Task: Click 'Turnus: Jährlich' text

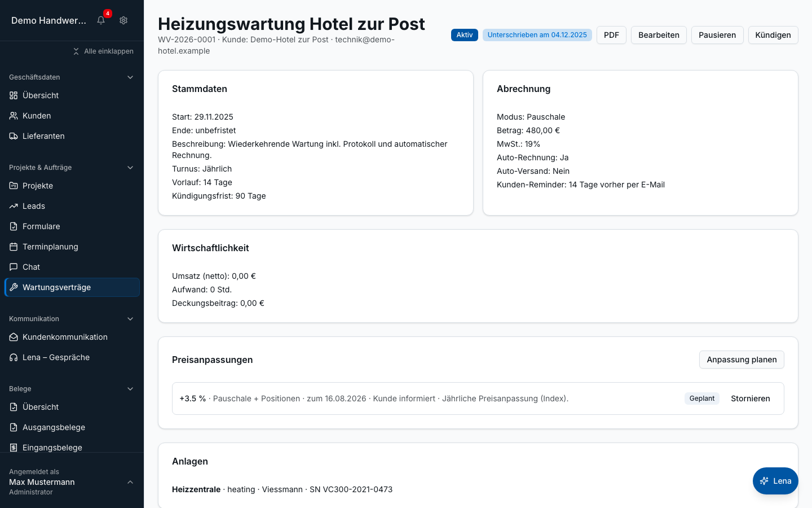Action: click(x=202, y=169)
